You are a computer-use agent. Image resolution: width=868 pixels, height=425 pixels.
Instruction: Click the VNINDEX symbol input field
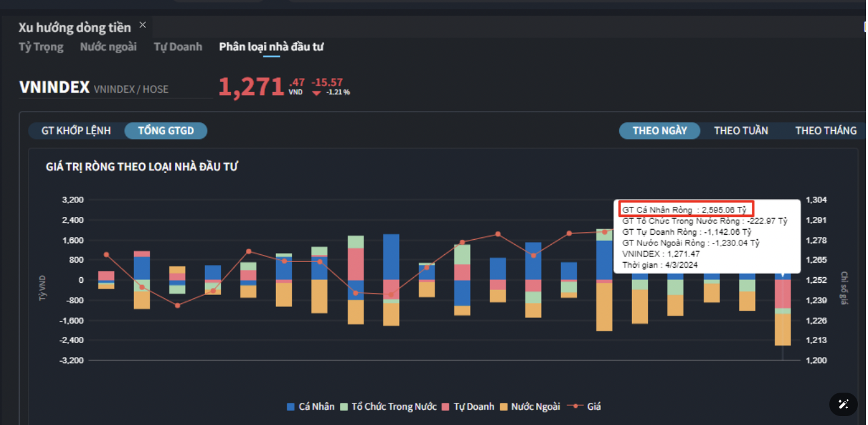(115, 88)
